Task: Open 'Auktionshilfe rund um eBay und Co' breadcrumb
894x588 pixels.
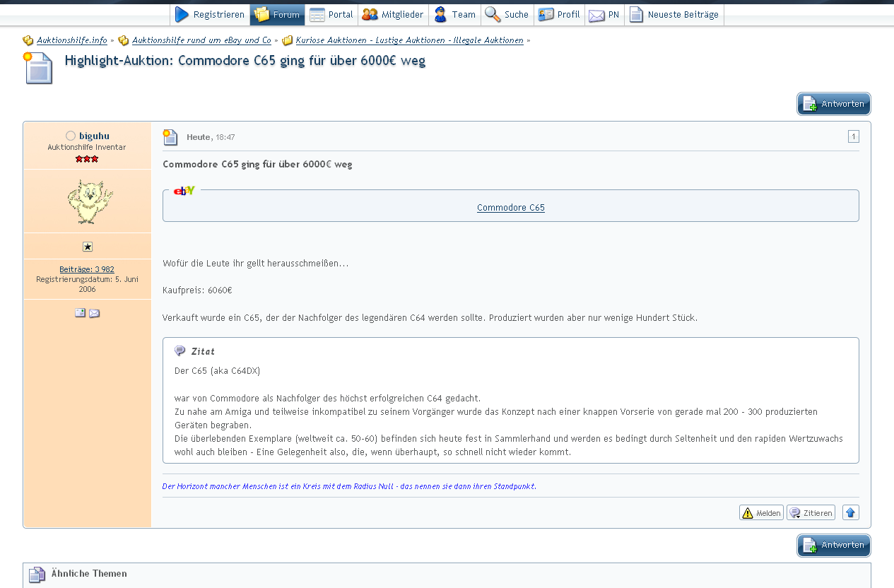Action: 201,40
